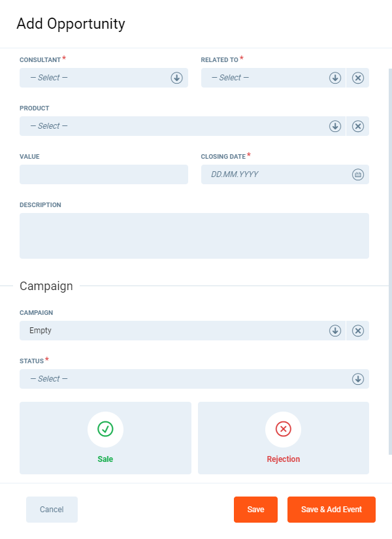Clear the Product field selection

pyautogui.click(x=358, y=126)
